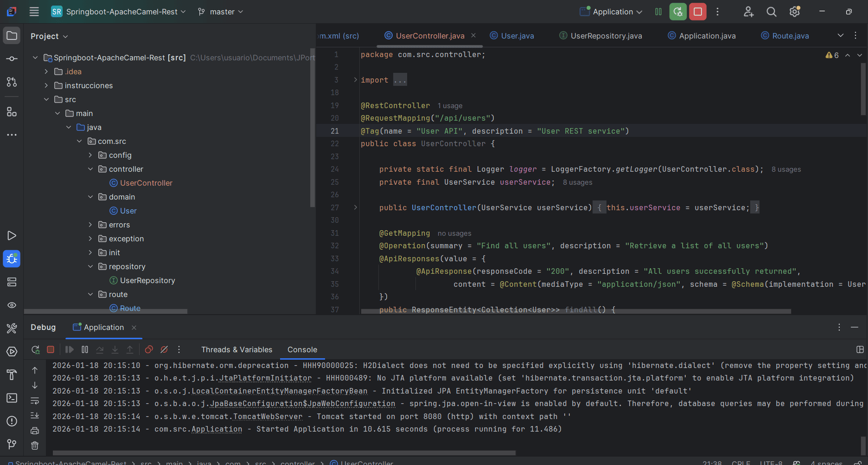Expand the config package folder

click(90, 155)
